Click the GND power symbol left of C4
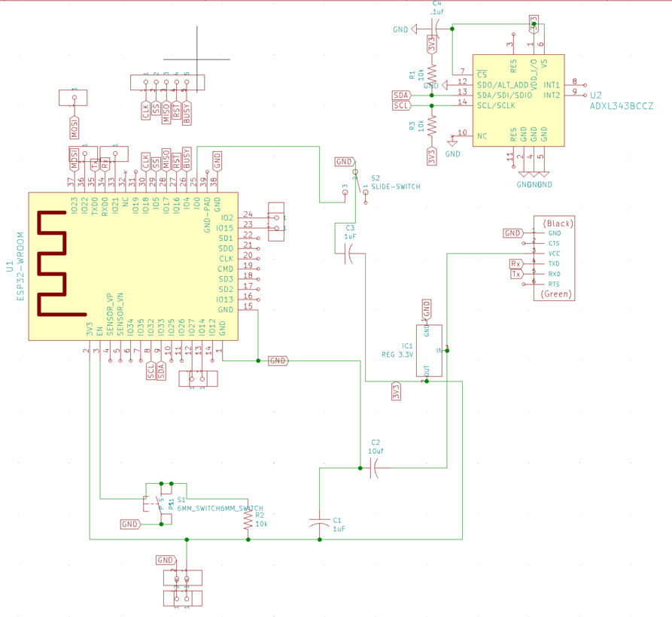672x617 pixels. point(414,29)
